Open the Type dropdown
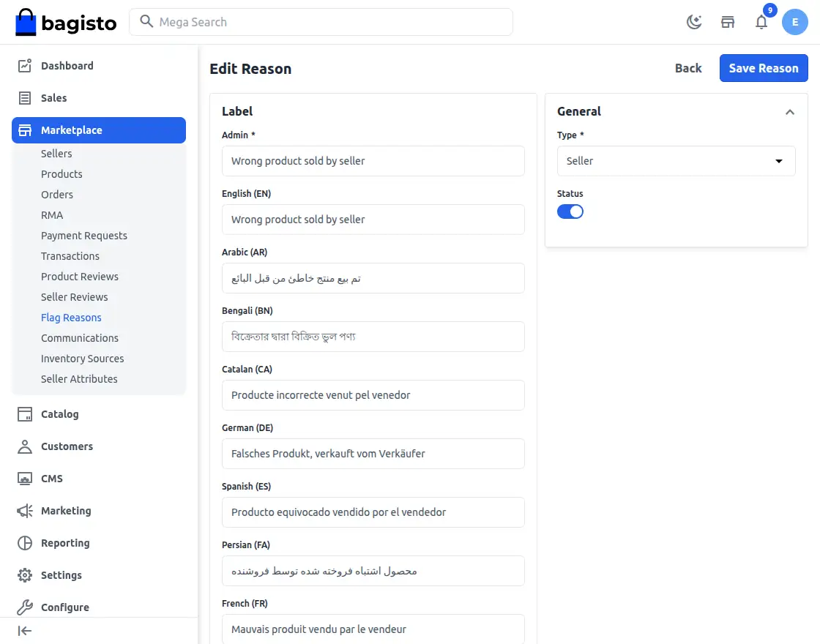 (x=676, y=161)
